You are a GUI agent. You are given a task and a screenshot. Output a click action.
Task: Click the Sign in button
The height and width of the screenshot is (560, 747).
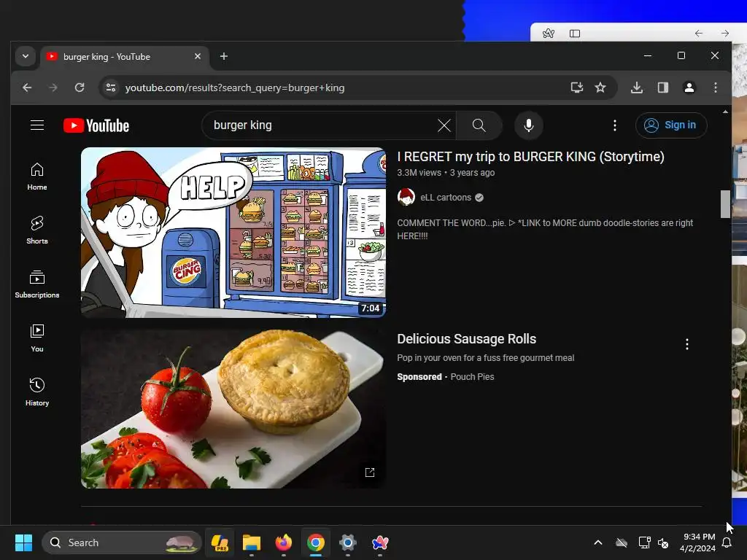click(671, 125)
